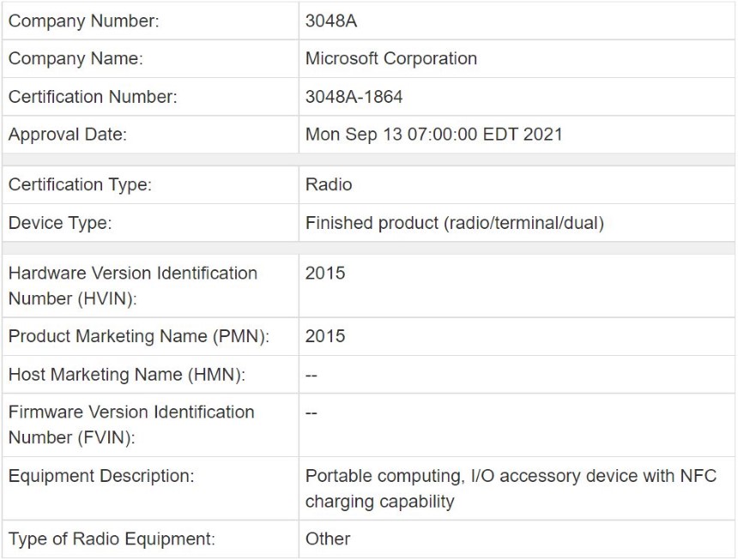The height and width of the screenshot is (560, 738).
Task: Click the Portable computing equipment description text
Action: click(511, 489)
